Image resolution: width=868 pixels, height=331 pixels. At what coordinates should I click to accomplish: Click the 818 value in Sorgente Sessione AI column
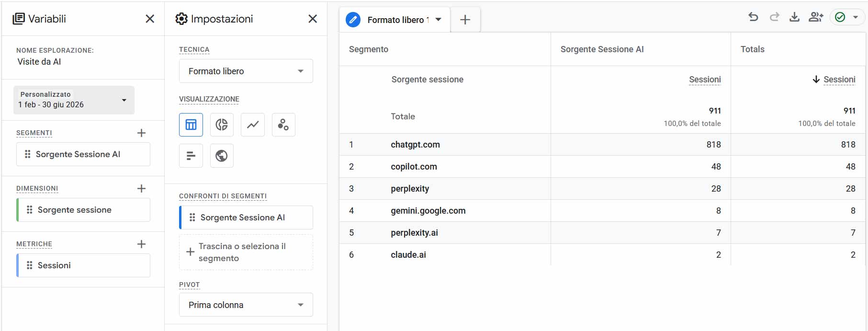click(713, 145)
